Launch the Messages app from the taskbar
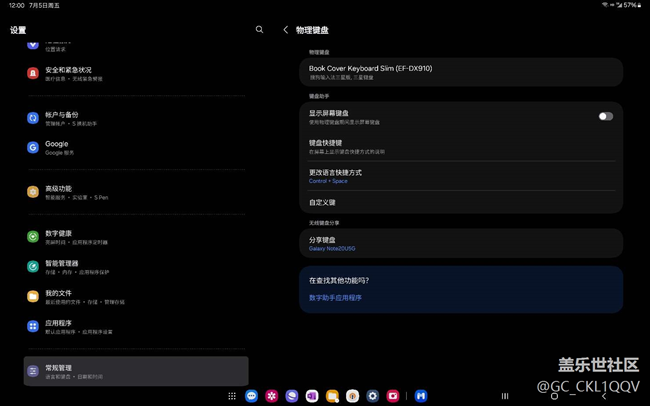The height and width of the screenshot is (406, 650). click(252, 396)
